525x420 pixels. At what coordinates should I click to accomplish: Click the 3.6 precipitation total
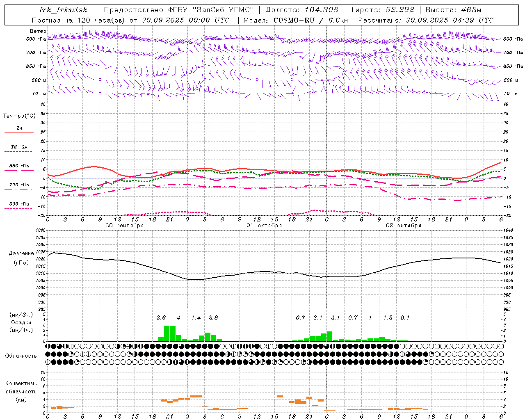[x=161, y=317]
